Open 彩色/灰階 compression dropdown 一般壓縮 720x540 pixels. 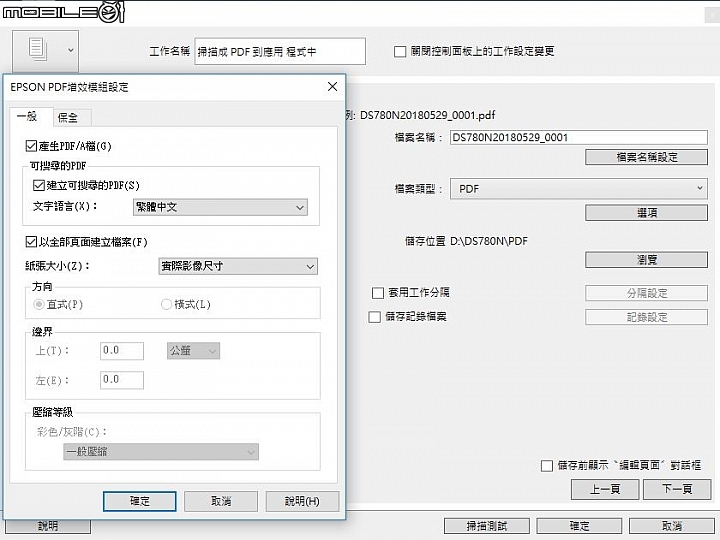click(x=161, y=452)
